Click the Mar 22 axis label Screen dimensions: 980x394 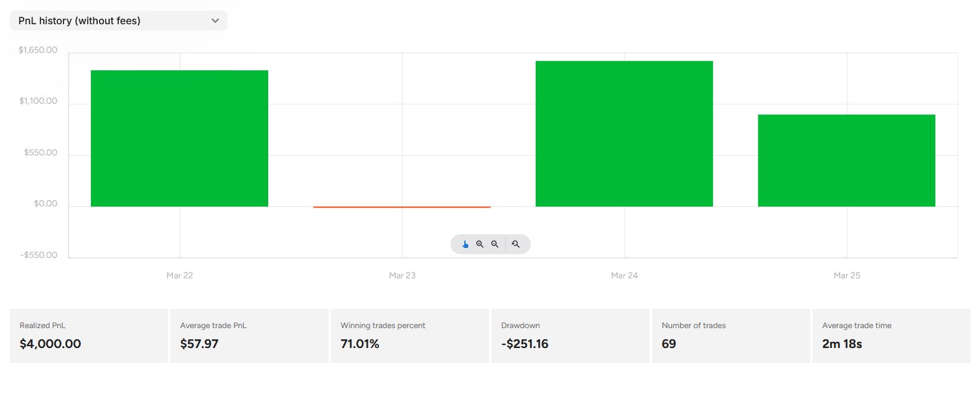(180, 275)
